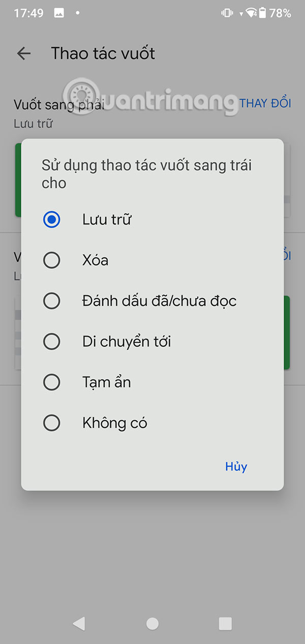Choose Xóa as the swipe action
Screen dimensions: 305x644
[x=51, y=260]
